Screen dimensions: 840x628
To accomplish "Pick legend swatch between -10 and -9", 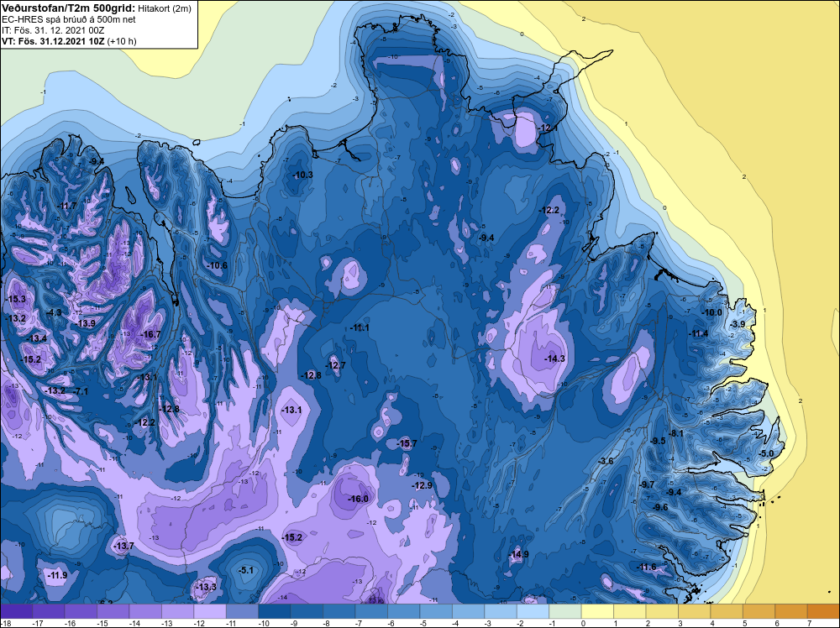I will click(275, 611).
